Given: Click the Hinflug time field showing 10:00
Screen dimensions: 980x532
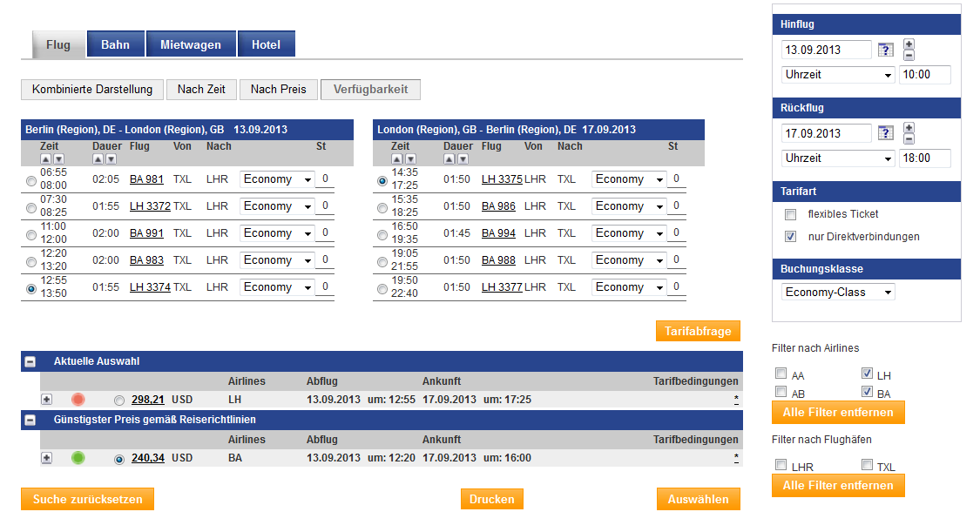Looking at the screenshot, I should 923,75.
